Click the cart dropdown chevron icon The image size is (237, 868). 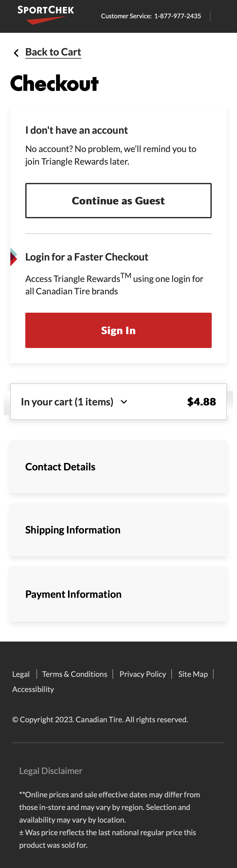pos(124,402)
